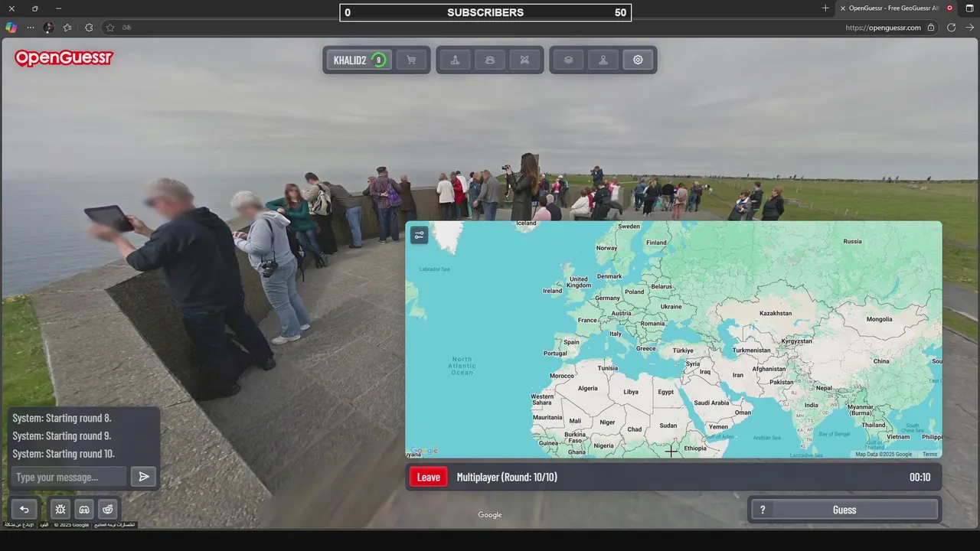This screenshot has width=980, height=551.
Task: Open the settings gear icon
Action: pos(638,60)
